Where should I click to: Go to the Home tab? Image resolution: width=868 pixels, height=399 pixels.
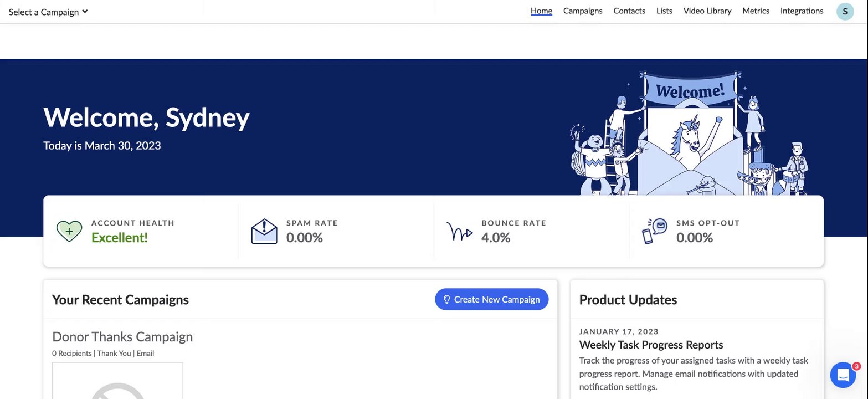tap(541, 11)
